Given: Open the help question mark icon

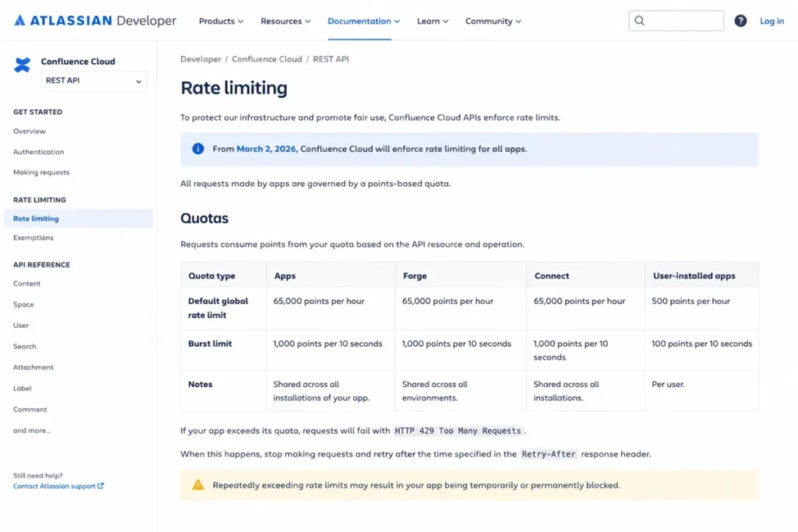Looking at the screenshot, I should tap(740, 21).
